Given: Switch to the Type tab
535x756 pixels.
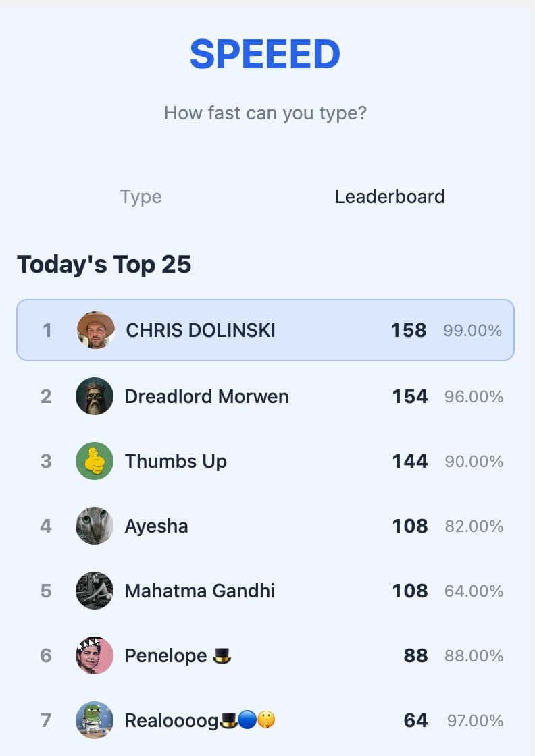Looking at the screenshot, I should click(x=141, y=197).
